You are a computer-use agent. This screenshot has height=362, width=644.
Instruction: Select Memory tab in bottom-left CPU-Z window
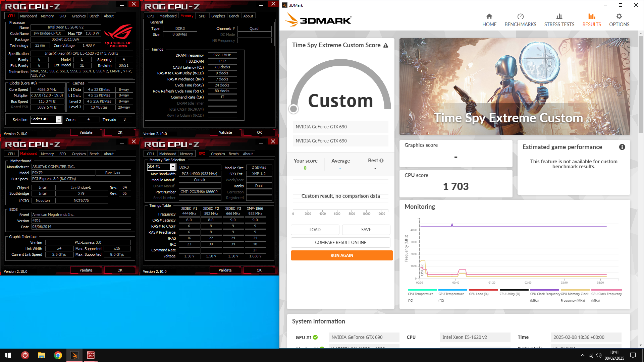click(x=47, y=154)
